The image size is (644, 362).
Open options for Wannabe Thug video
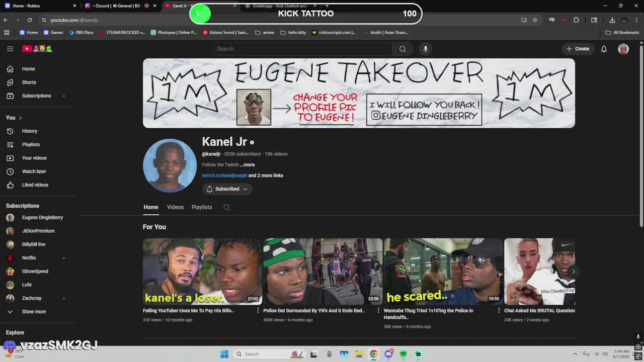[499, 311]
